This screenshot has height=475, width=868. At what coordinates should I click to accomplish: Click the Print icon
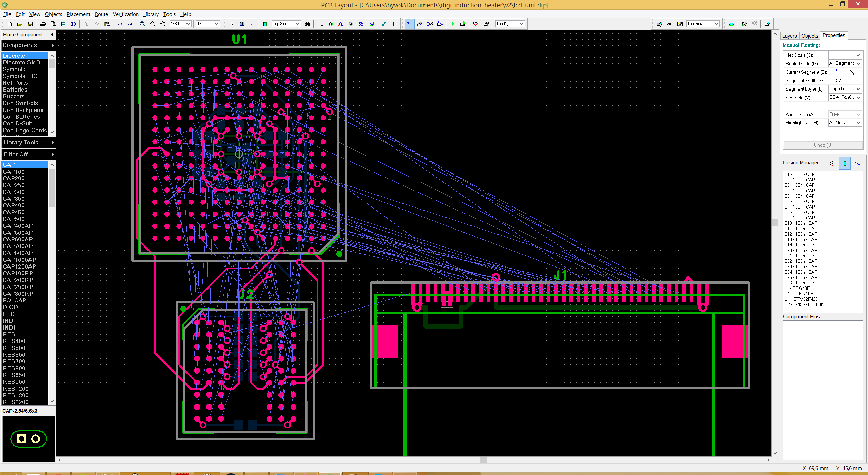43,24
